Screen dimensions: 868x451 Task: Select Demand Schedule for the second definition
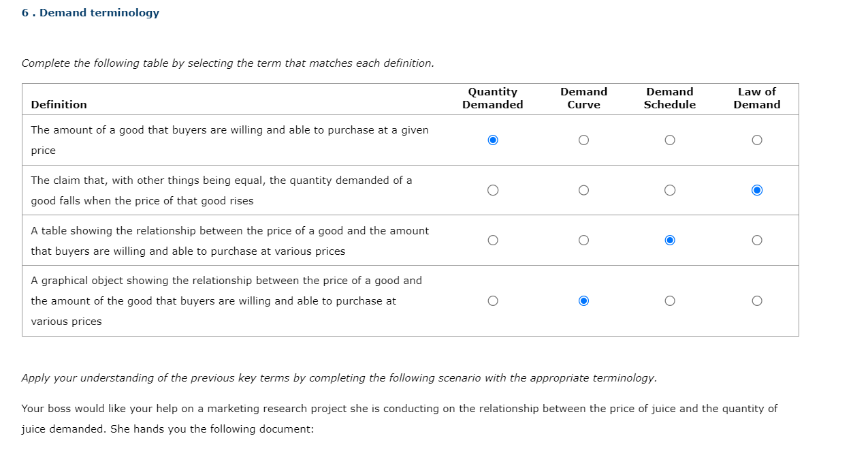pyautogui.click(x=670, y=190)
